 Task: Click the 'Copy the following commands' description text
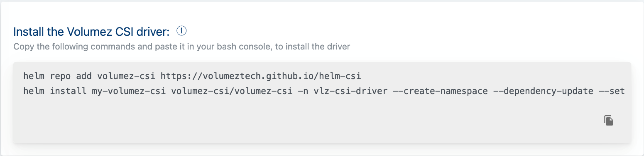pyautogui.click(x=182, y=46)
